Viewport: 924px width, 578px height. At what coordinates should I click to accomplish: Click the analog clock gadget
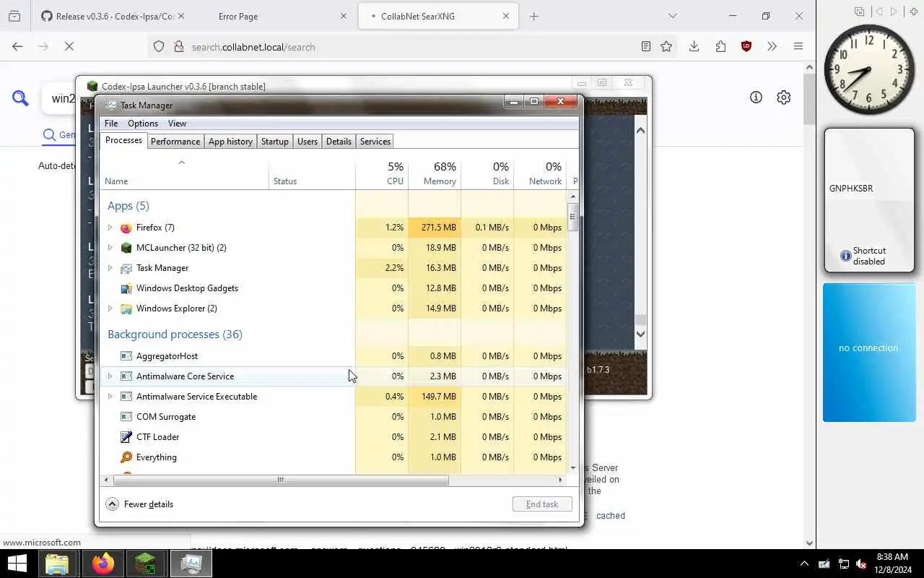coord(869,69)
